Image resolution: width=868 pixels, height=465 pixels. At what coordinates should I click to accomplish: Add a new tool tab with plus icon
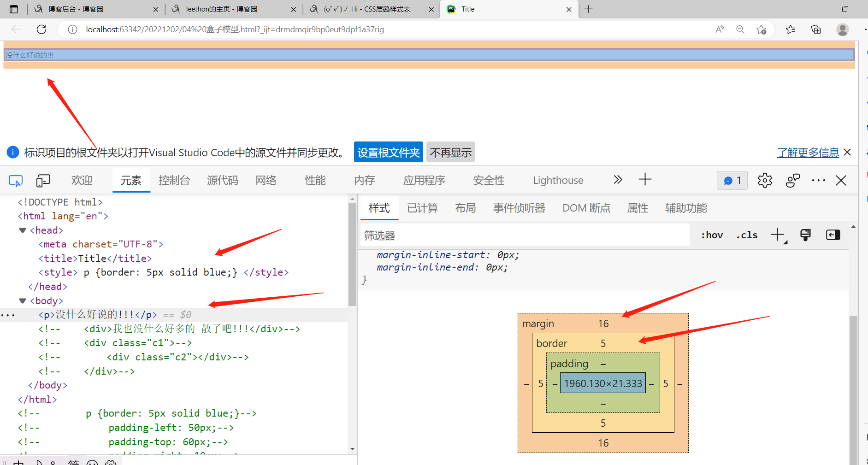pos(645,180)
